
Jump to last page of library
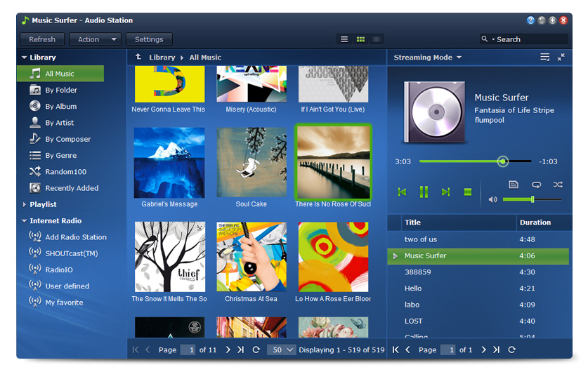coord(241,350)
